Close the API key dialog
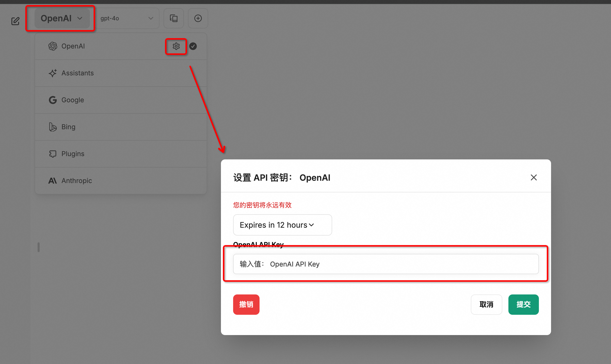 click(x=534, y=177)
